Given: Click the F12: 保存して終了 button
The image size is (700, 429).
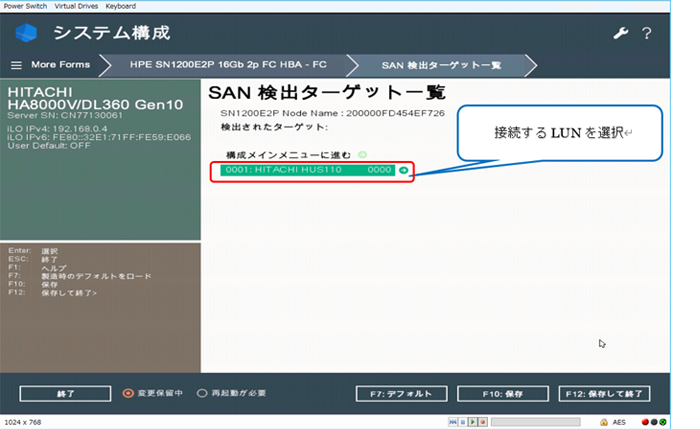Looking at the screenshot, I should click(x=604, y=394).
